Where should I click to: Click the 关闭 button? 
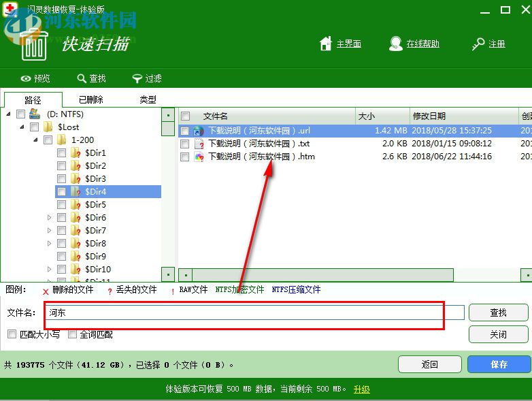(499, 334)
